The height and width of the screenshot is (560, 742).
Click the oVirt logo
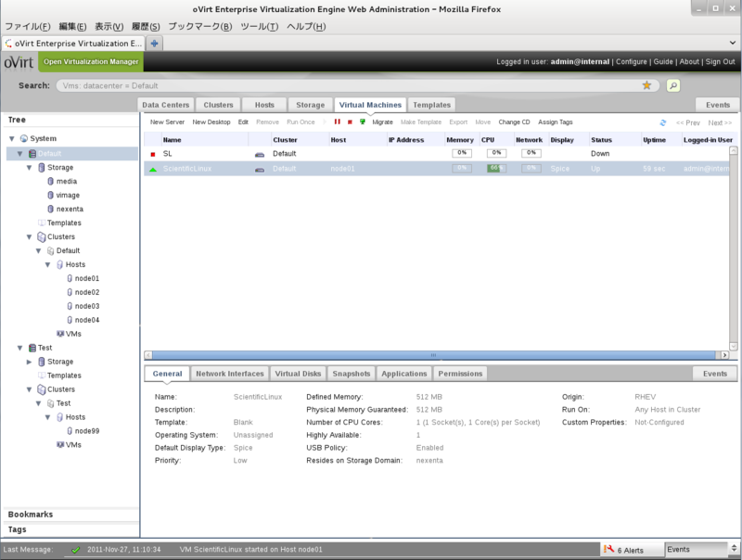pyautogui.click(x=19, y=62)
